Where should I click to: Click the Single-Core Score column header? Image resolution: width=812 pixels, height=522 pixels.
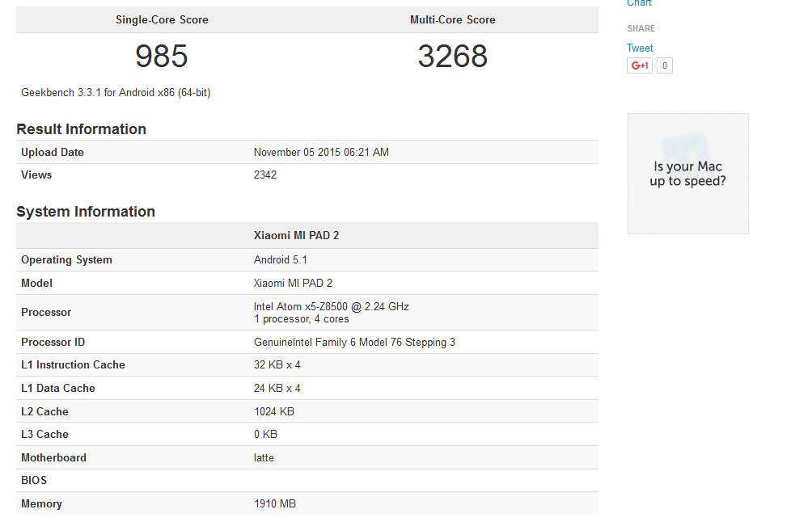(162, 20)
